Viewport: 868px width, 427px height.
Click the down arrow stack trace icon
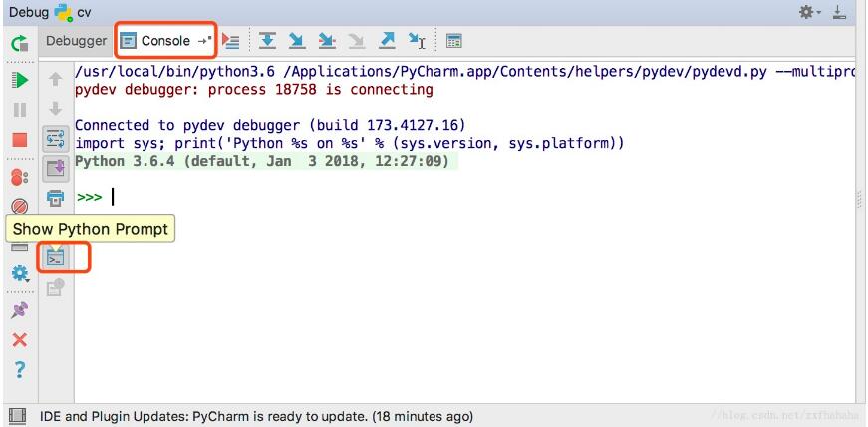point(56,109)
